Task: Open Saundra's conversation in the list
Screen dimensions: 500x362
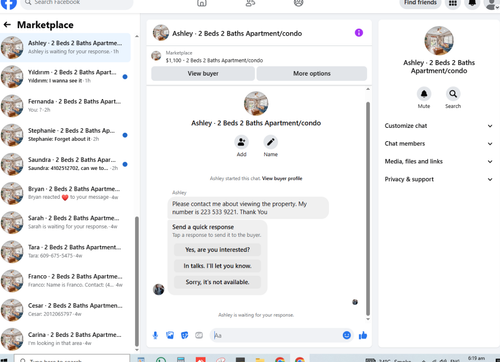Action: (65, 164)
